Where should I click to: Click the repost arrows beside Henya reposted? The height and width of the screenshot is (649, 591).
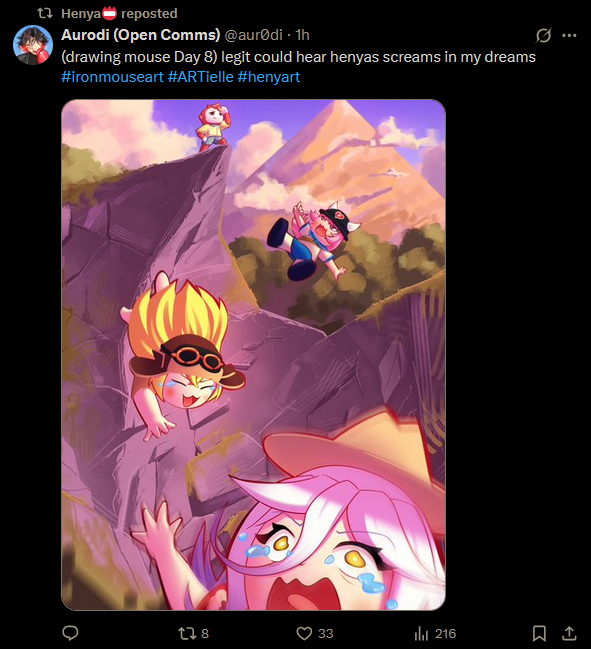point(45,14)
